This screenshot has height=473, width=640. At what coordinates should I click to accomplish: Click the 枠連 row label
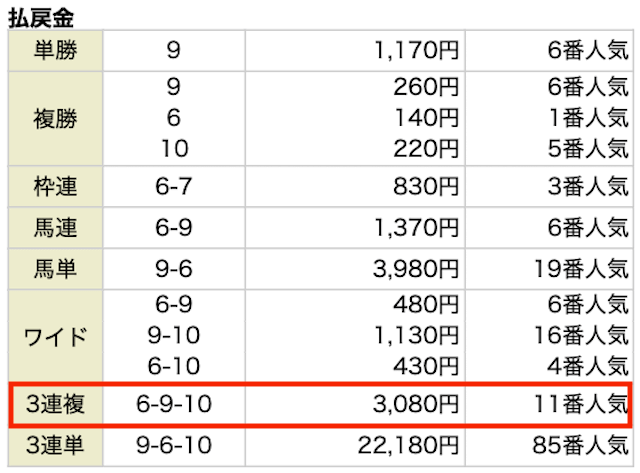(x=56, y=187)
